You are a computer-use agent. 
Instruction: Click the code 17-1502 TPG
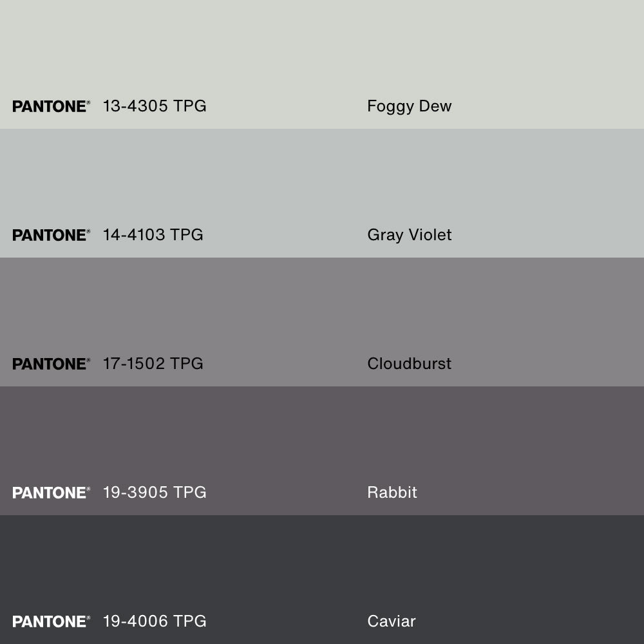pos(153,364)
